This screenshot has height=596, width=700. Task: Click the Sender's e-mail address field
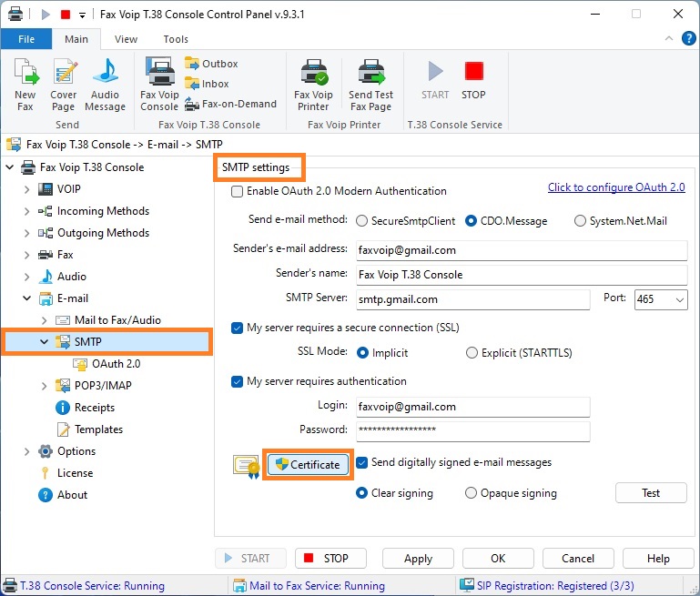pyautogui.click(x=522, y=250)
